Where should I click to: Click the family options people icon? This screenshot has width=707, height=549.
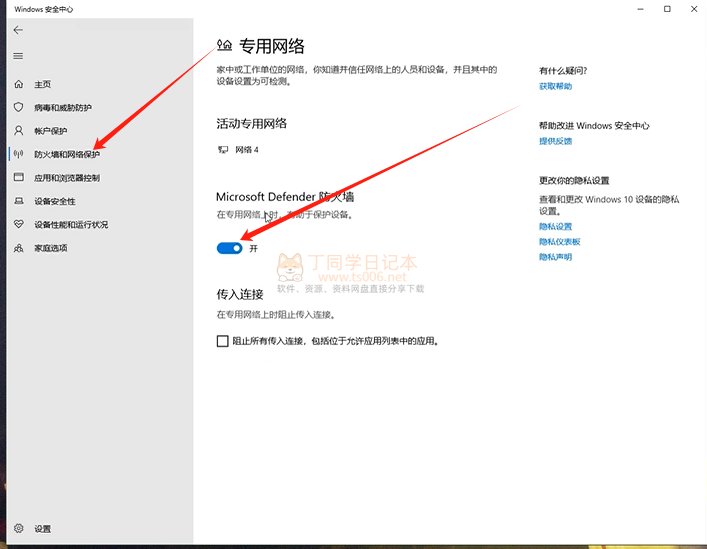tap(18, 248)
